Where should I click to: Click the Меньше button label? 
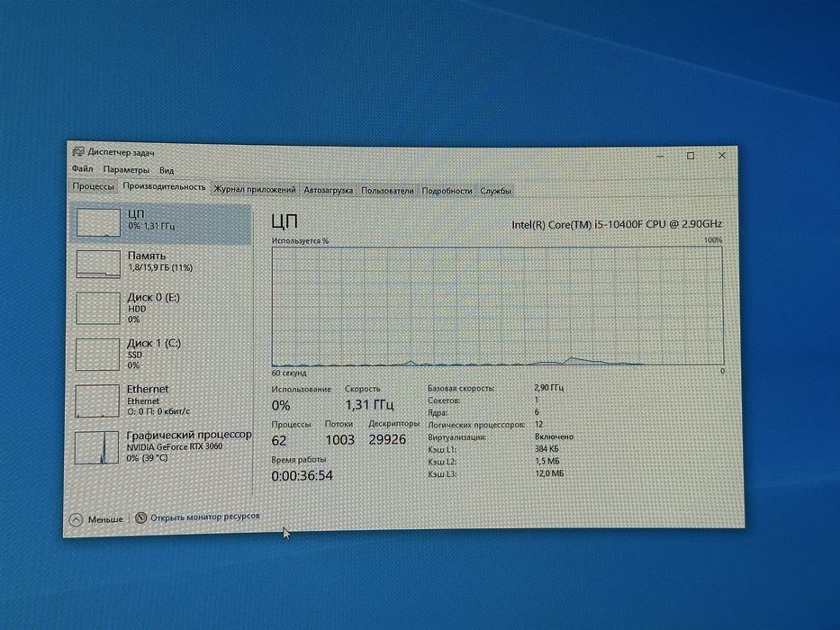click(x=105, y=519)
